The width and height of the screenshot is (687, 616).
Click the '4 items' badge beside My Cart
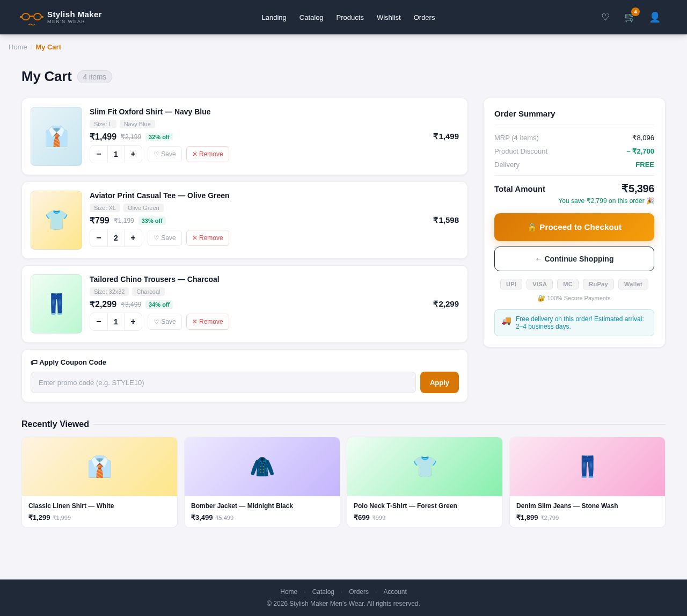coord(94,77)
